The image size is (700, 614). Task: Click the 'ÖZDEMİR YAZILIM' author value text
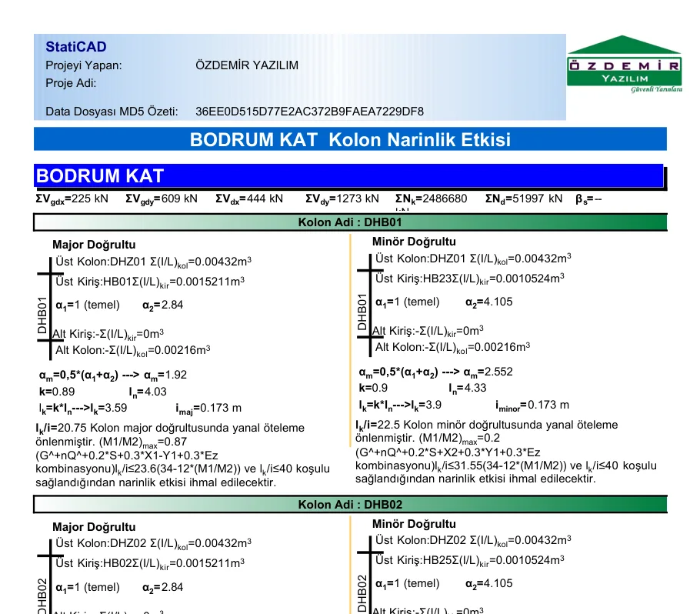247,65
